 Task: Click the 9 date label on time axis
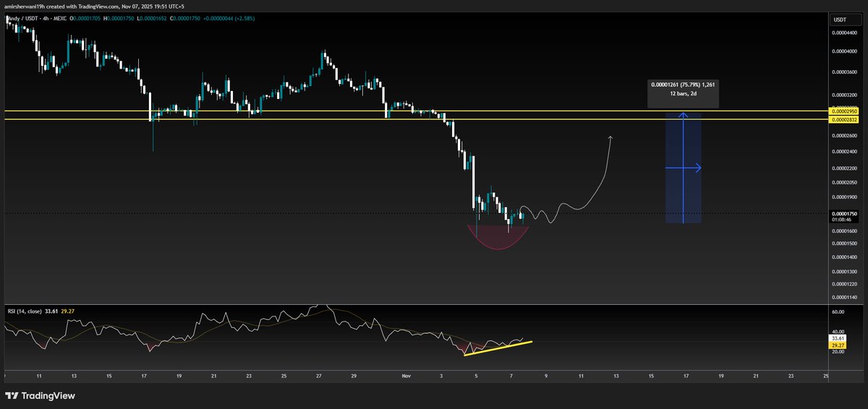[x=546, y=376]
